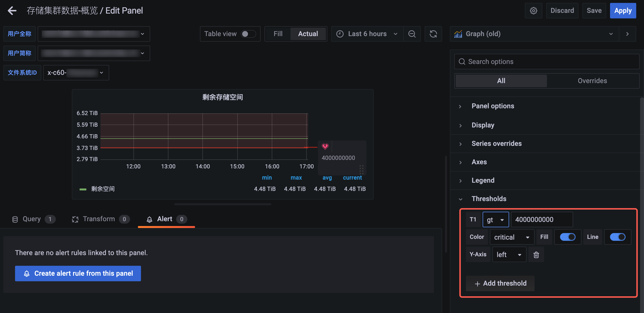Click the back arrow icon
Viewport: 644px width, 313px height.
pyautogui.click(x=12, y=10)
